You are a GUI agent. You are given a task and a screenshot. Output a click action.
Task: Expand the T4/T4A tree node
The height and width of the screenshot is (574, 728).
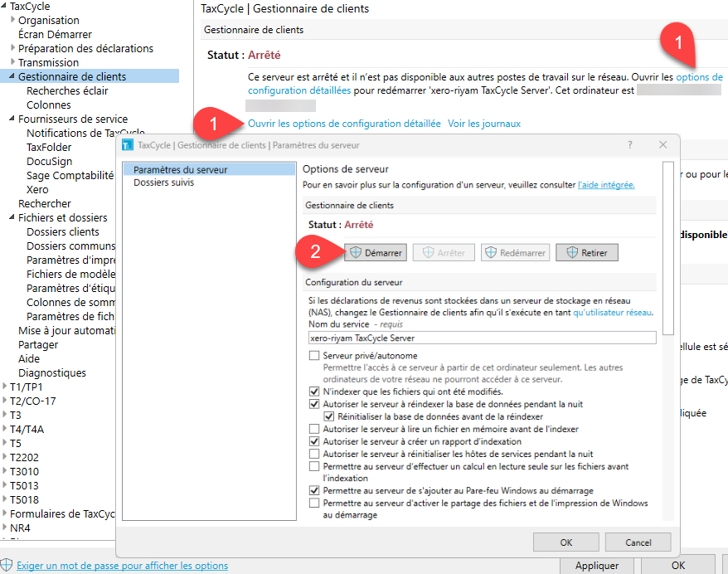point(4,429)
